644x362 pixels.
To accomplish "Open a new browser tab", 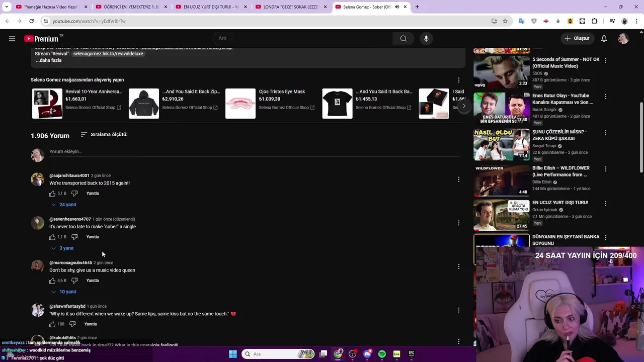I will (x=417, y=7).
